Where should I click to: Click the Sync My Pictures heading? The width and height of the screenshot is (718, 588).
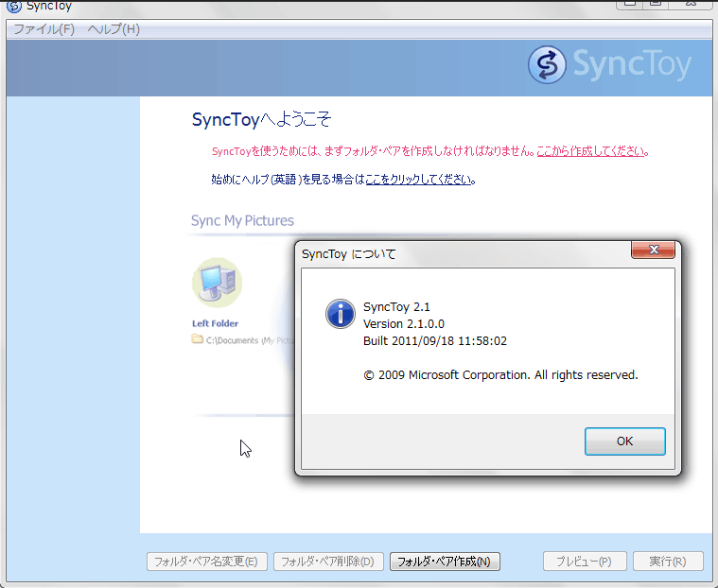242,220
